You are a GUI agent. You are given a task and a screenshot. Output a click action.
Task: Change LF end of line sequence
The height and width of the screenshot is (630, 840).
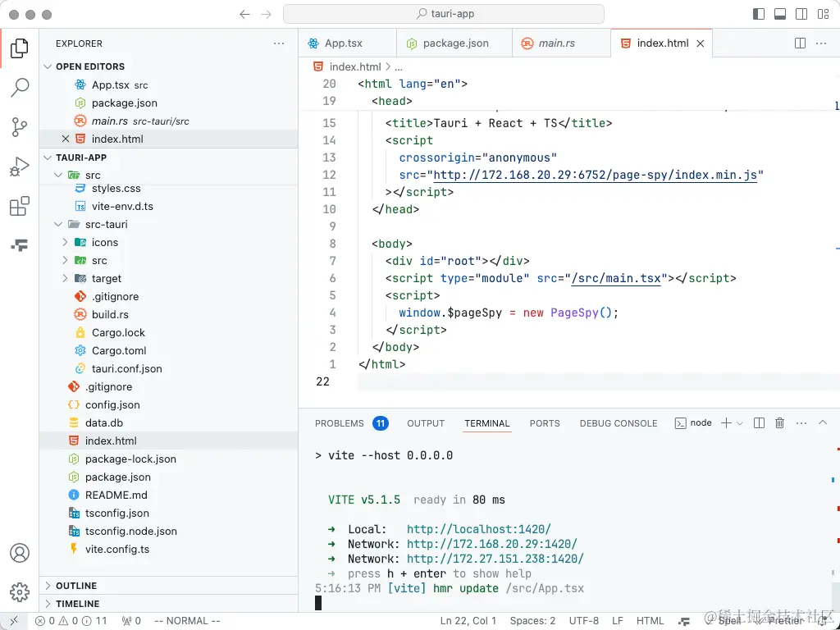618,621
